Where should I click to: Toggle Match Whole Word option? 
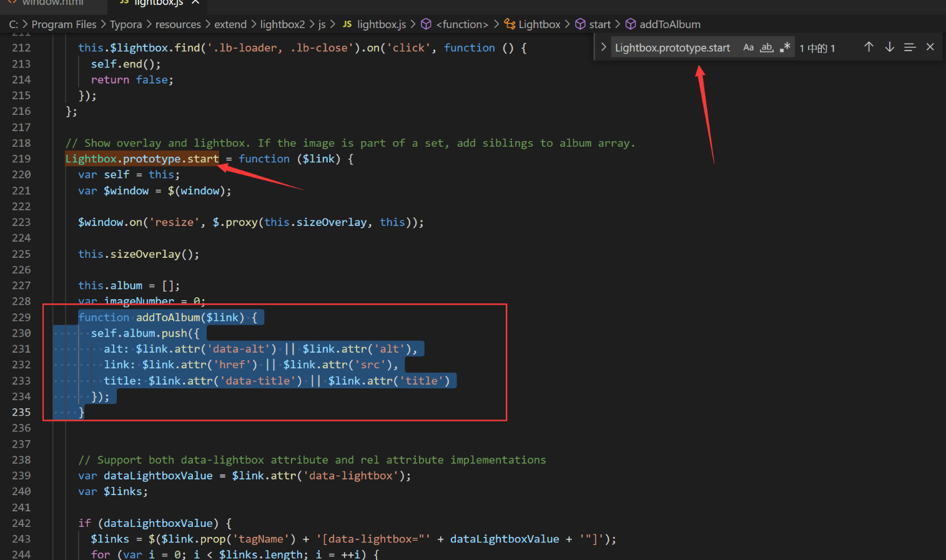pyautogui.click(x=767, y=47)
